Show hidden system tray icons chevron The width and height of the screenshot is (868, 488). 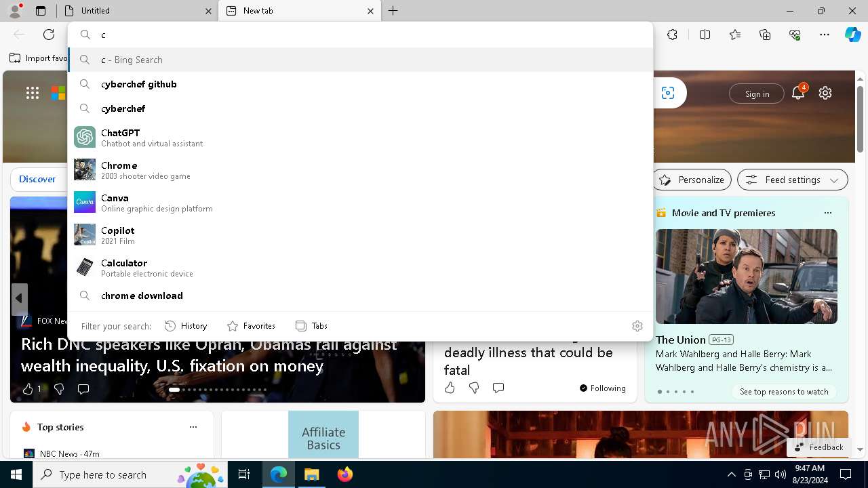coord(731,474)
